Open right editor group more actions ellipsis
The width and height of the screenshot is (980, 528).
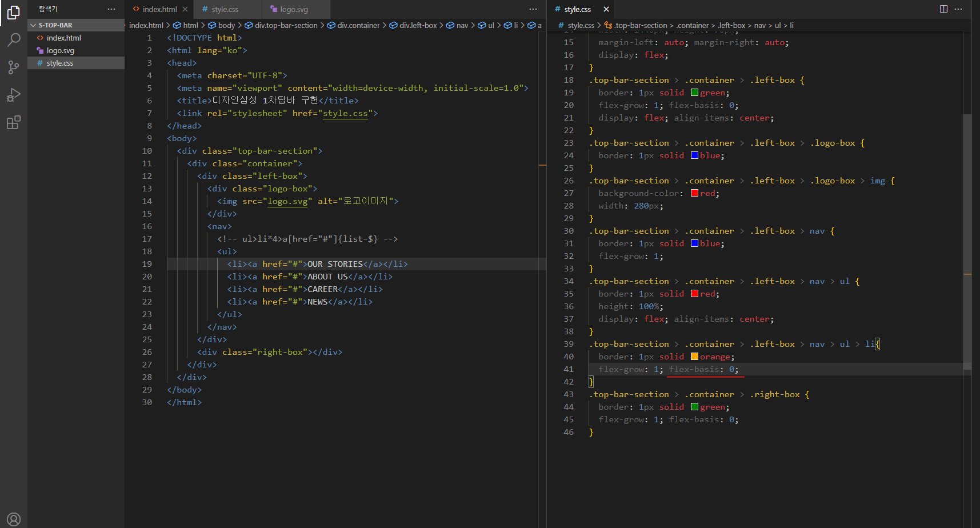[958, 9]
